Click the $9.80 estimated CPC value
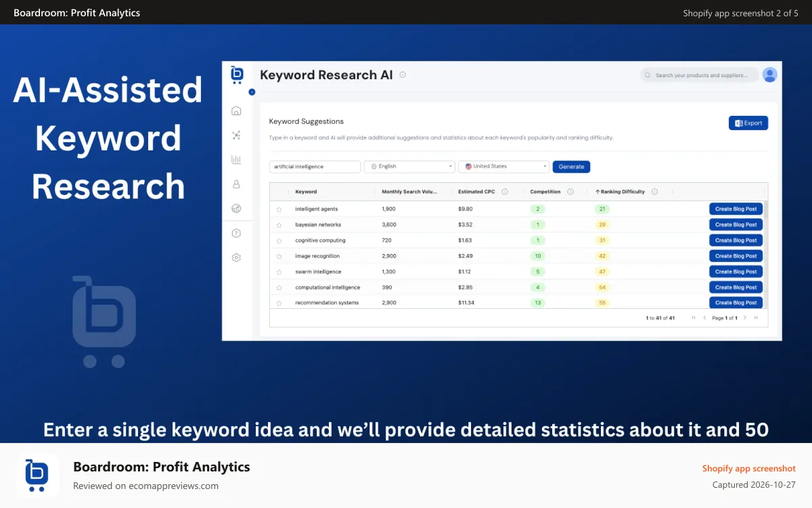812x508 pixels. tap(465, 209)
